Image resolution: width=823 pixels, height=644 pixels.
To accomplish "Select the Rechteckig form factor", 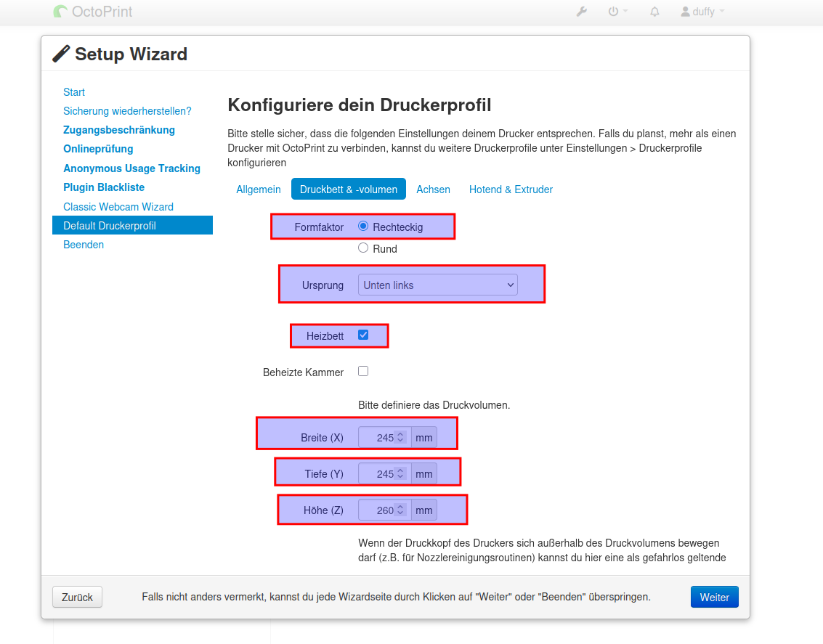I will pyautogui.click(x=363, y=226).
